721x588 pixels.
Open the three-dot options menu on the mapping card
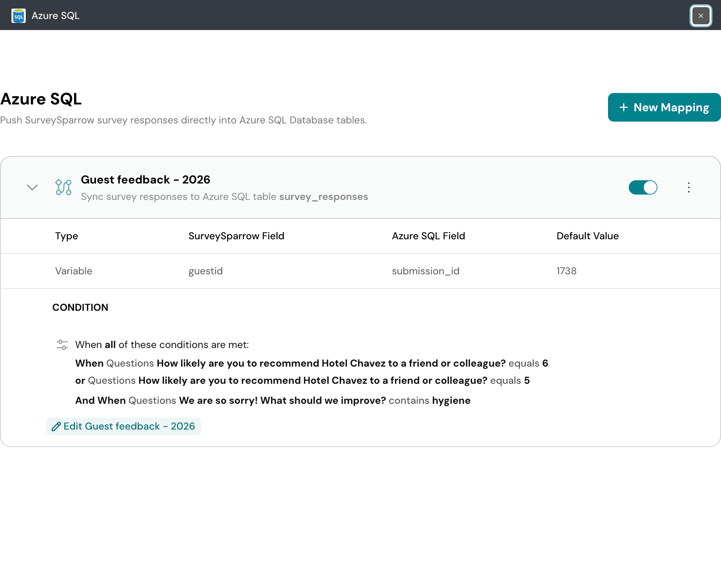688,187
